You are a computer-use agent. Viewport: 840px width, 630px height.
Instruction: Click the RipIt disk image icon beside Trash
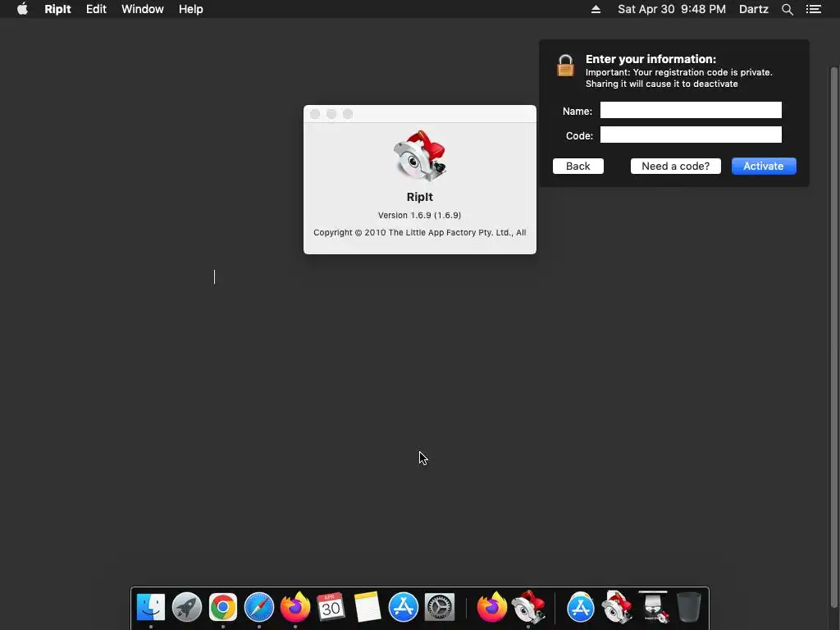coord(653,607)
